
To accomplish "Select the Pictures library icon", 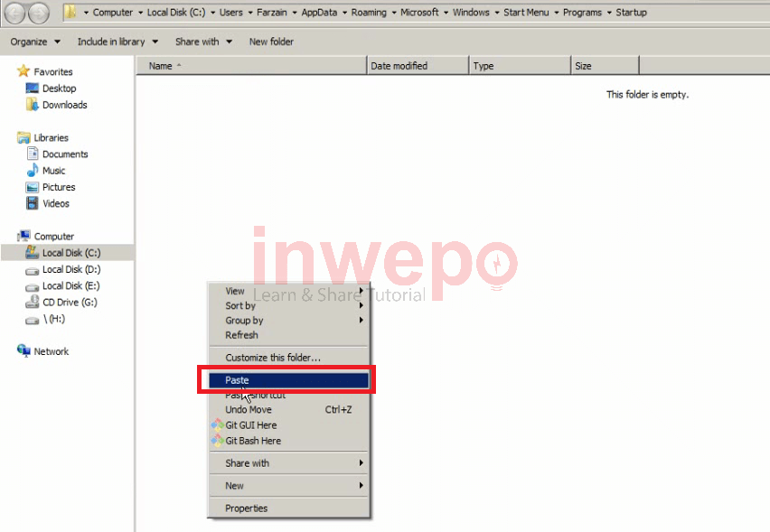I will click(x=32, y=187).
